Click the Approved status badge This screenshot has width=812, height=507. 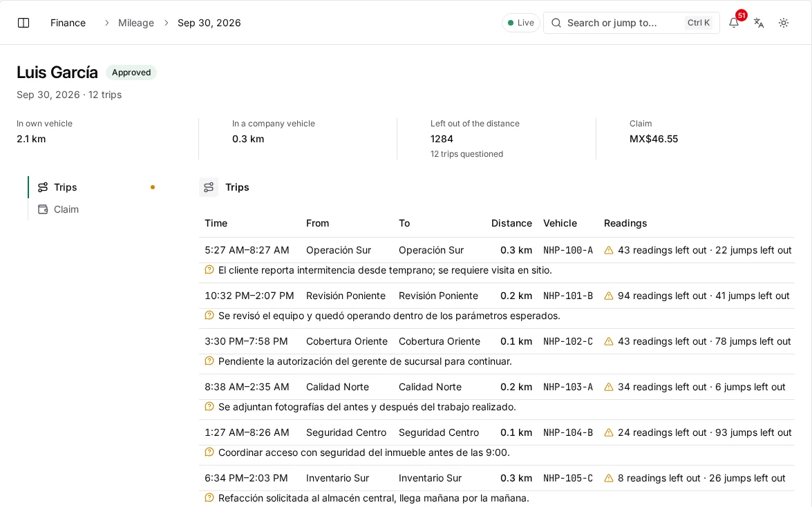(x=131, y=73)
